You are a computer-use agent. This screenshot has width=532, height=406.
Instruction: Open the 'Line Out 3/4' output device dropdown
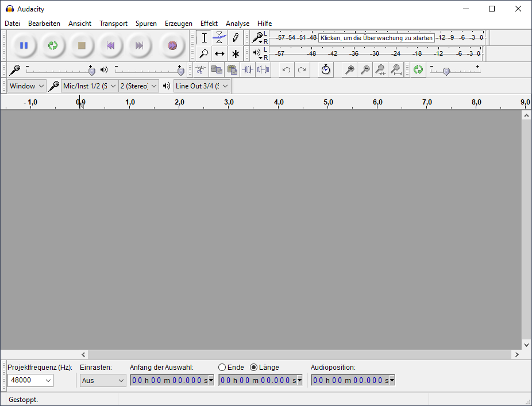coord(202,86)
